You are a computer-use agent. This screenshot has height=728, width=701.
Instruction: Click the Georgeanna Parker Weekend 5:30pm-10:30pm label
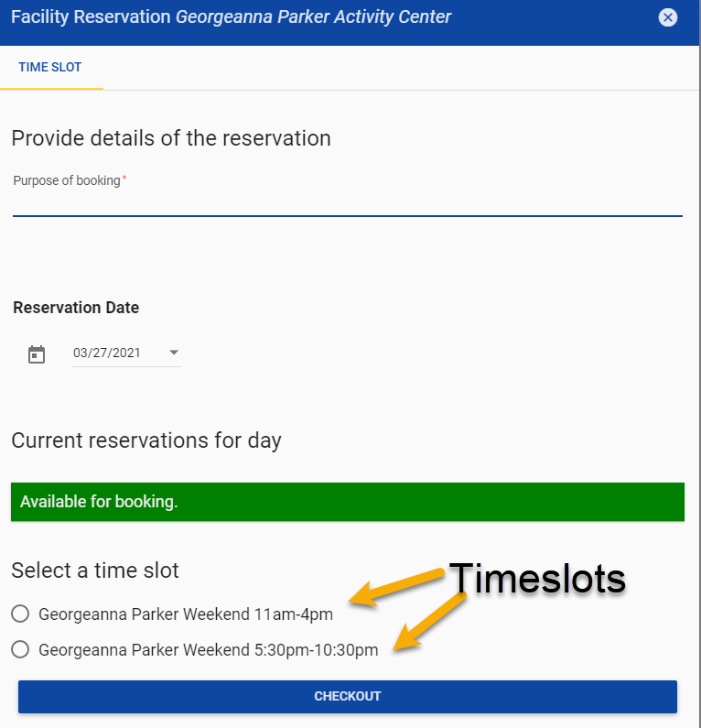[x=208, y=650]
